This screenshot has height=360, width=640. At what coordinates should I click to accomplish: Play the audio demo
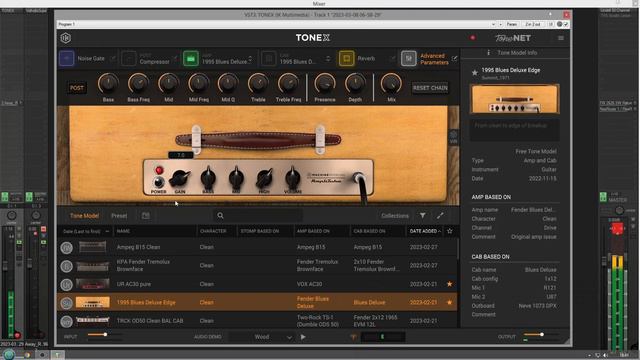[x=303, y=337]
